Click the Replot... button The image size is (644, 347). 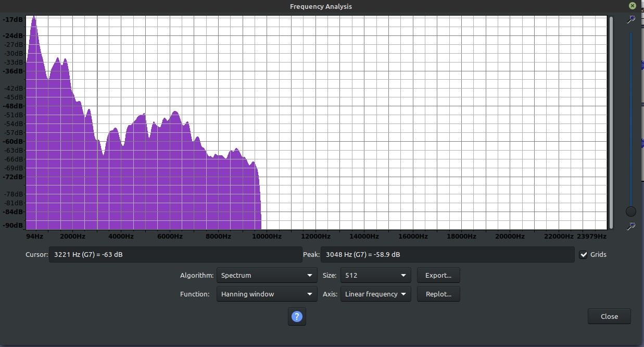click(x=438, y=294)
